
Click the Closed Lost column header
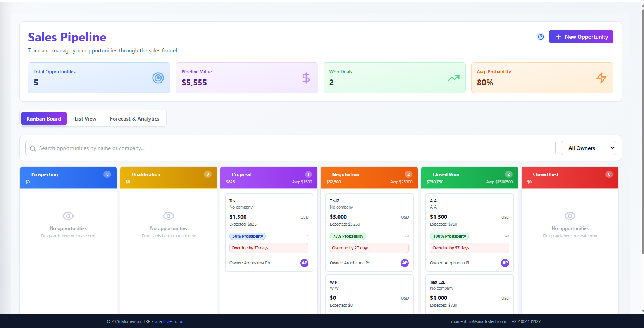(570, 178)
